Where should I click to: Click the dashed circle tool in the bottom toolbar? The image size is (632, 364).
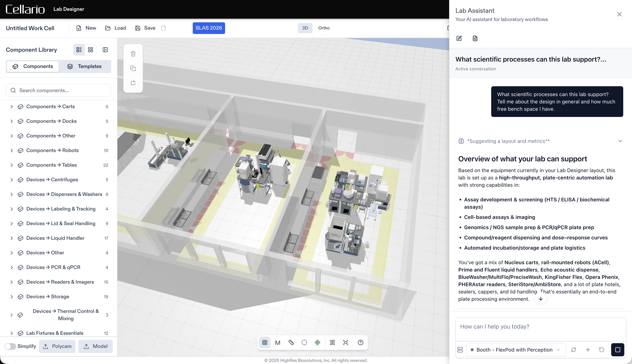[304, 342]
